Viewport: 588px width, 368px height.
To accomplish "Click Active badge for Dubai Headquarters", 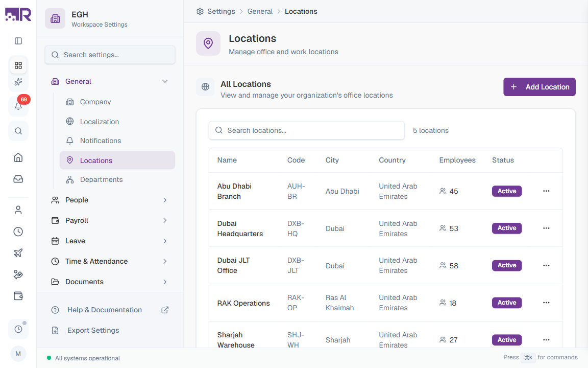I will [507, 228].
